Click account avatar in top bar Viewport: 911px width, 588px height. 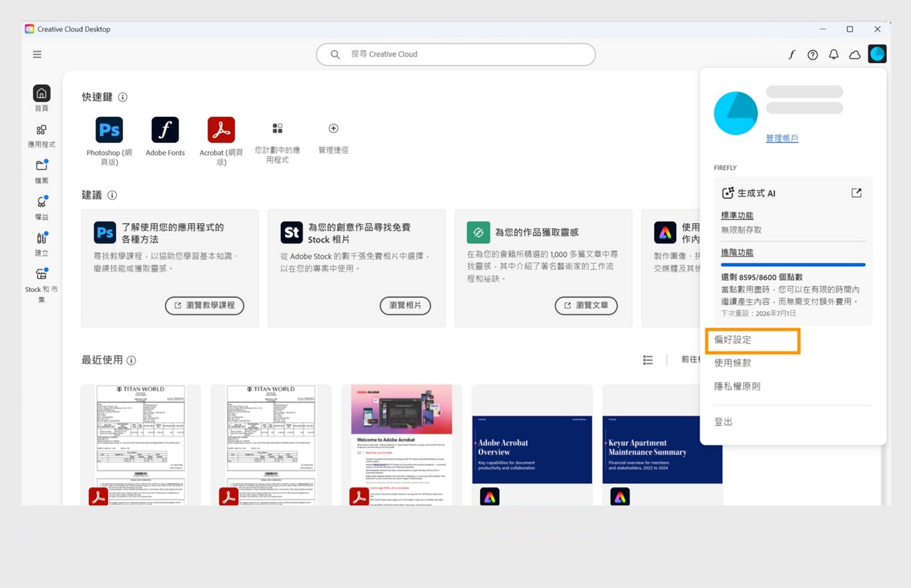[877, 54]
